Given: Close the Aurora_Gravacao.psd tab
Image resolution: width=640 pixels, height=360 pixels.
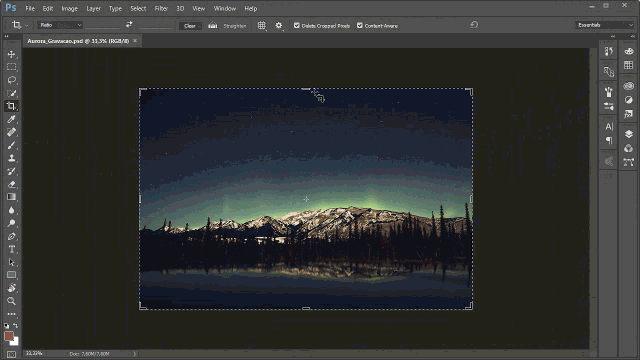Looking at the screenshot, I should coord(135,40).
